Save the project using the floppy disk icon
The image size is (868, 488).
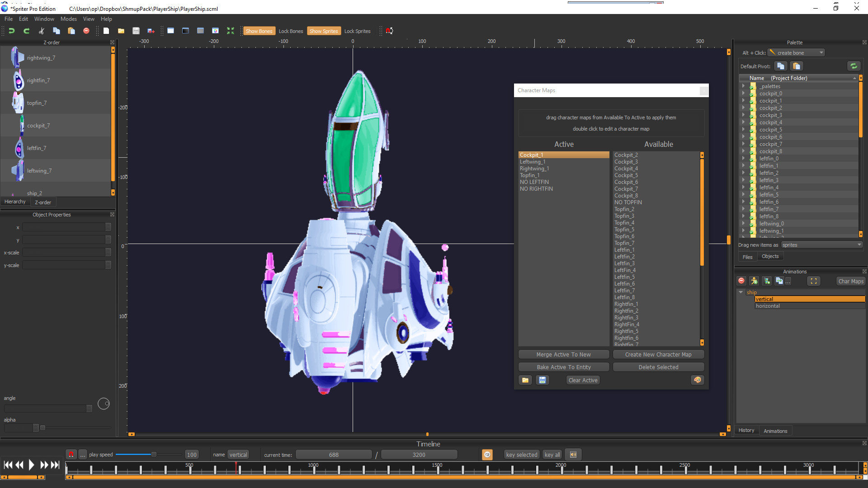coord(136,30)
